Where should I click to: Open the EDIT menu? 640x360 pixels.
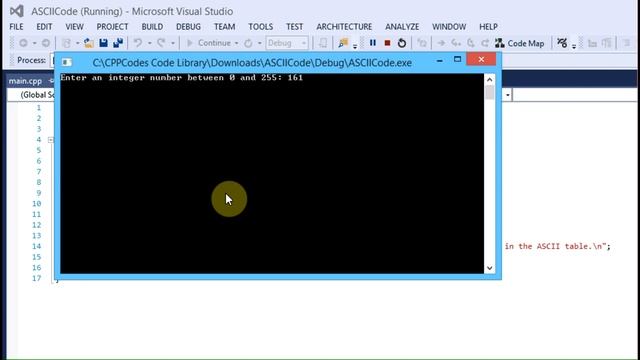tap(44, 27)
